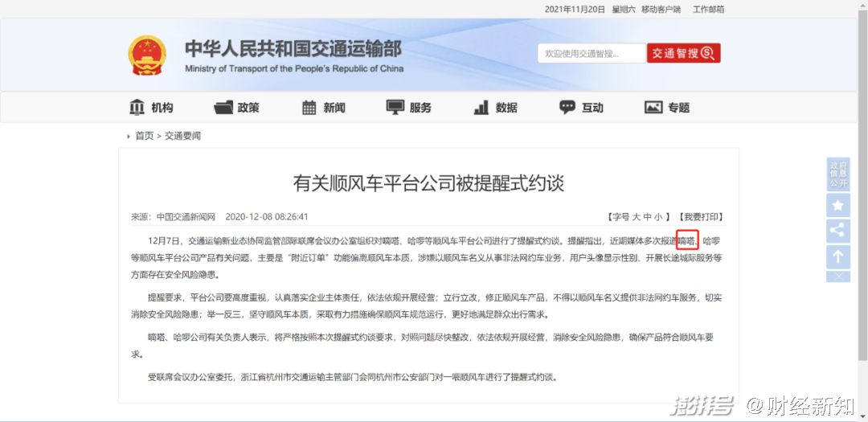
Task: Click the star favorite sidebar button
Action: click(838, 206)
